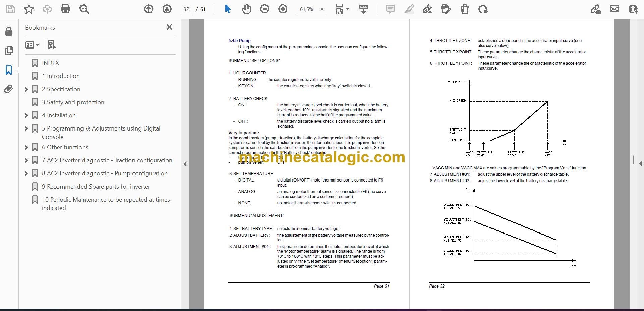Click the Save file icon
The width and height of the screenshot is (644, 311).
(x=10, y=9)
